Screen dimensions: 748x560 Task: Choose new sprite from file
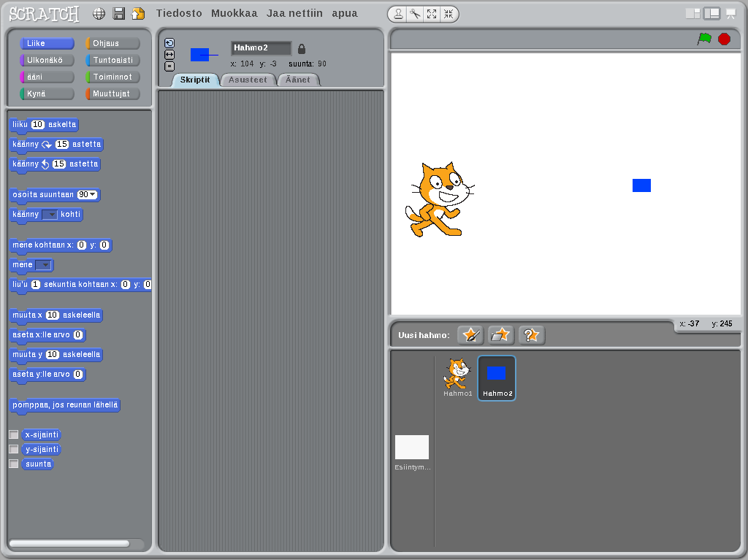tap(501, 335)
